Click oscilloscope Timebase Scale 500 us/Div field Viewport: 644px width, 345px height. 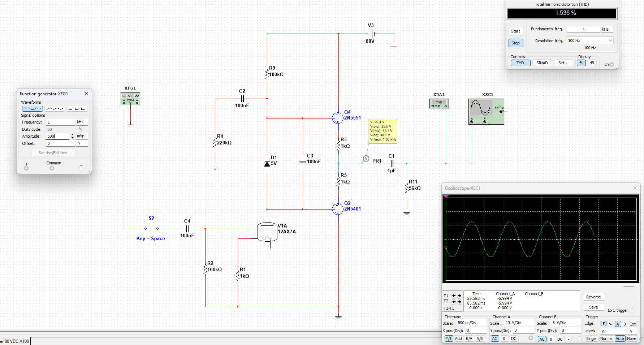[x=471, y=323]
